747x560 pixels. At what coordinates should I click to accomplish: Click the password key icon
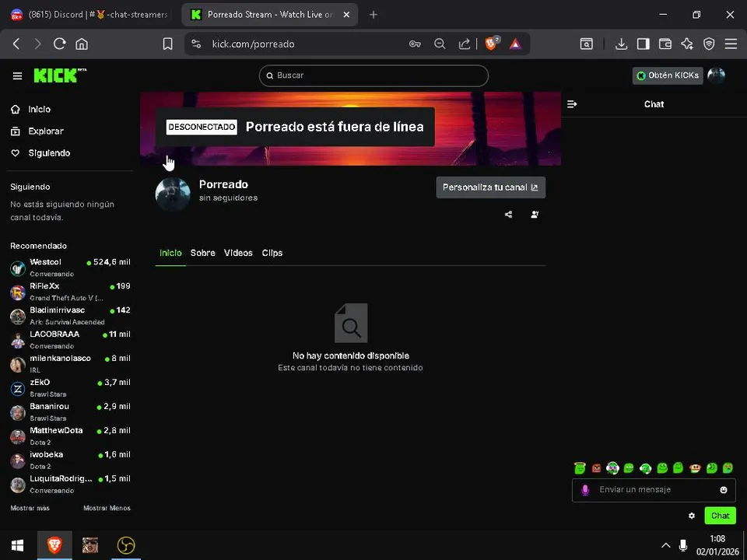(415, 44)
